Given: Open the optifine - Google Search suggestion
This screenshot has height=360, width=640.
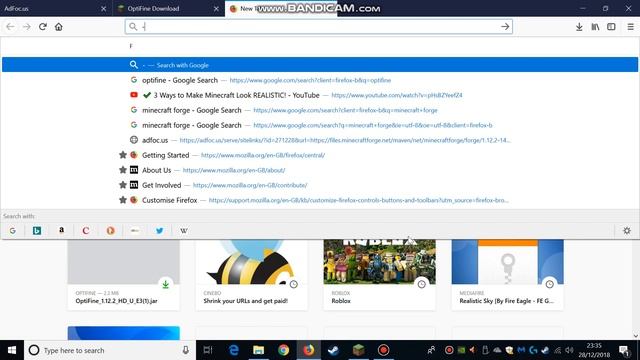Looking at the screenshot, I should coord(320,80).
